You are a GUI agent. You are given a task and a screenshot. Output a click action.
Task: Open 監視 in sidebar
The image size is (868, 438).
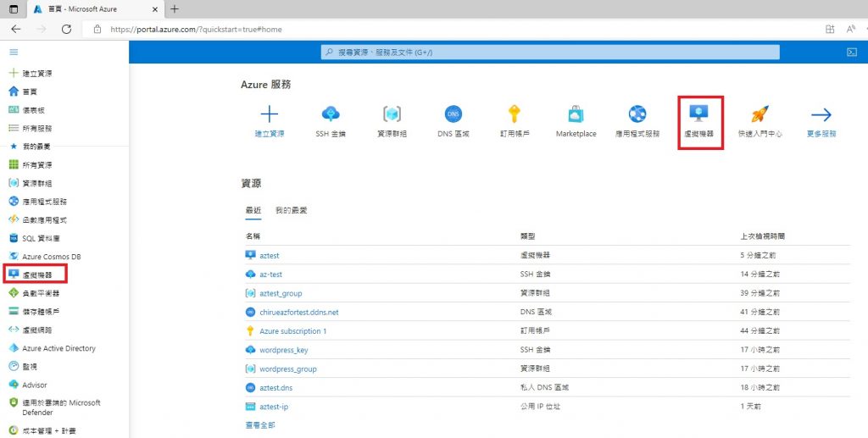tap(30, 367)
